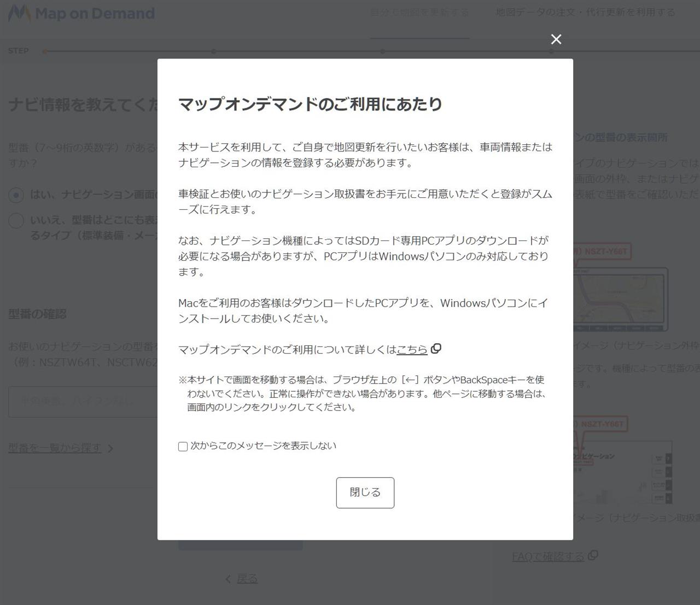Viewport: 700px width, 605px height.
Task: Open the FAQで確認する link
Action: [548, 556]
